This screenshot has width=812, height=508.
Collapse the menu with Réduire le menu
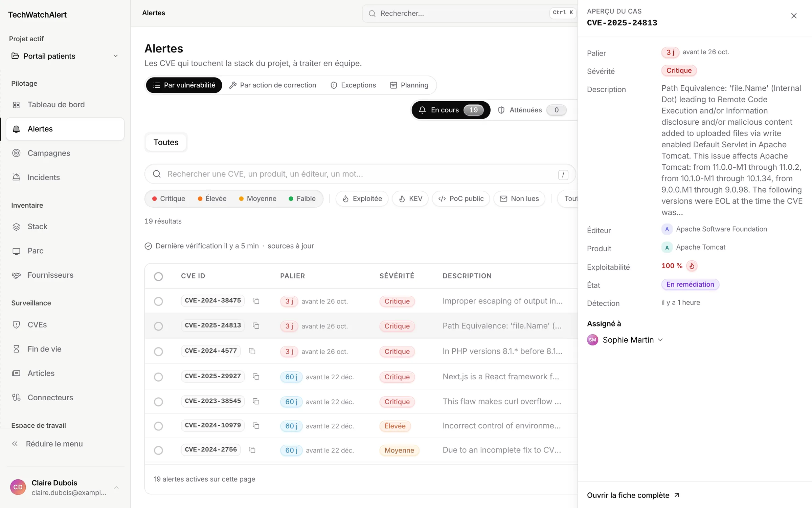47,444
